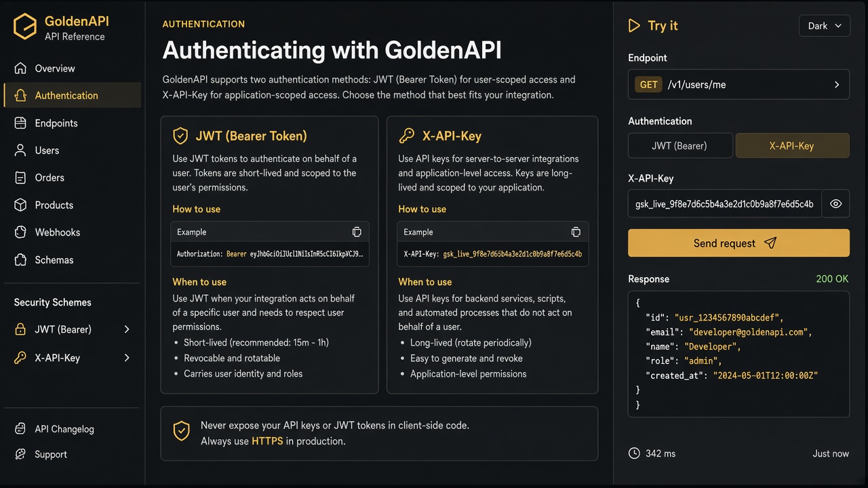Click the Support icon in sidebar
Image resolution: width=868 pixels, height=488 pixels.
point(21,454)
